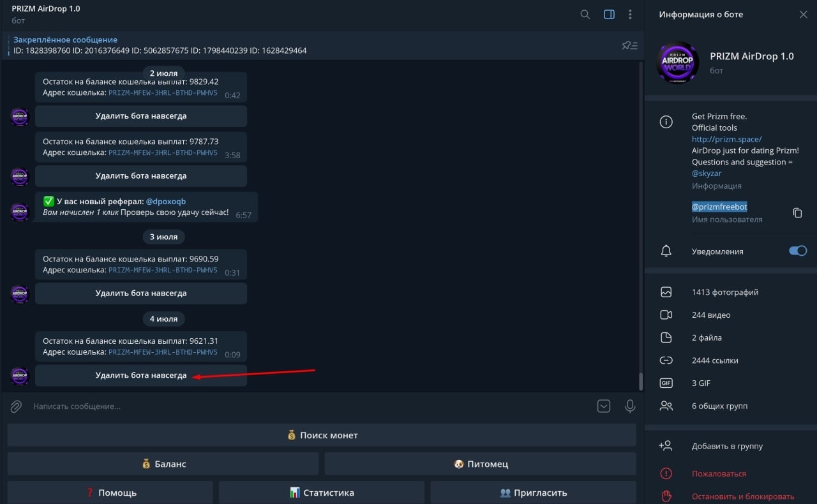Click the Пригласить keyboard button

click(534, 493)
